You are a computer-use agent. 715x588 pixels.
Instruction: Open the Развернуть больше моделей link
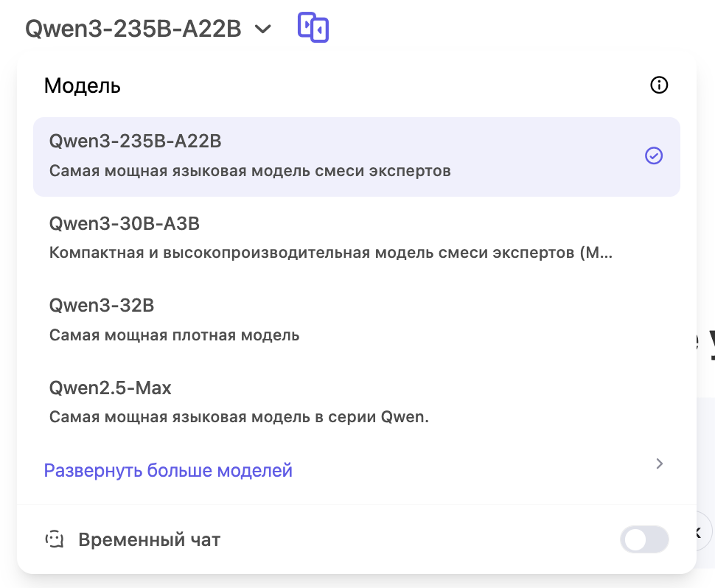coord(168,470)
